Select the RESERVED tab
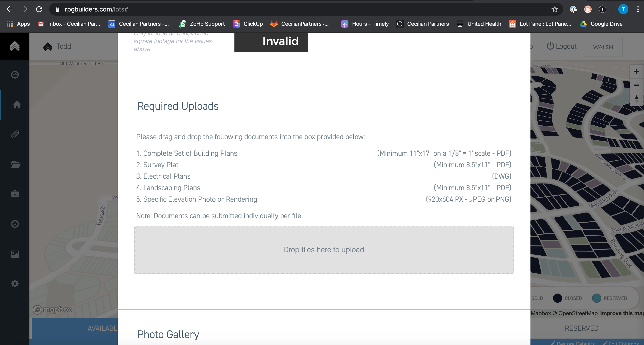The image size is (644, 345). pyautogui.click(x=581, y=328)
